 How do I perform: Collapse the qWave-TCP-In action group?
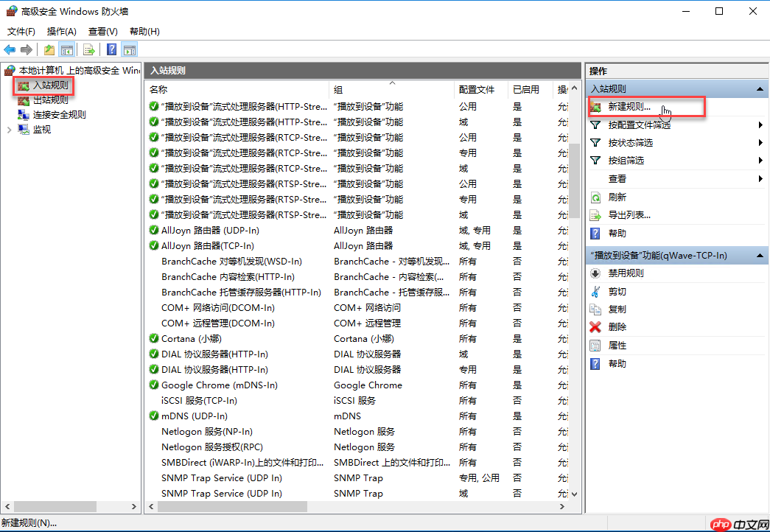click(758, 255)
